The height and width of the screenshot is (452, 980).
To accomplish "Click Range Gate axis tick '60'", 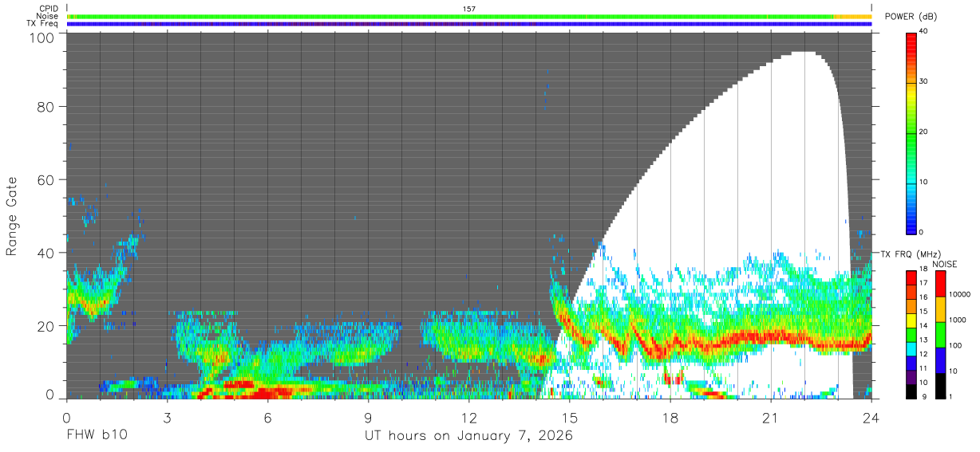I will pyautogui.click(x=45, y=179).
